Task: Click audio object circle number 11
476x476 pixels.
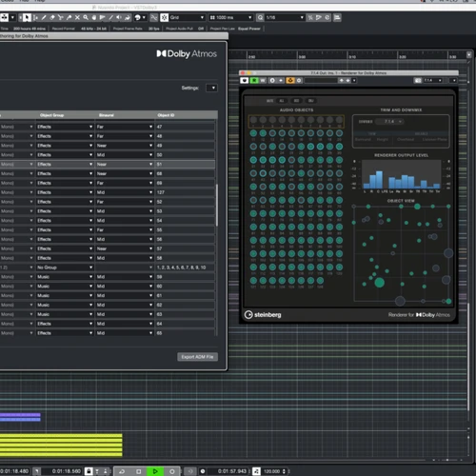Action: click(x=253, y=133)
